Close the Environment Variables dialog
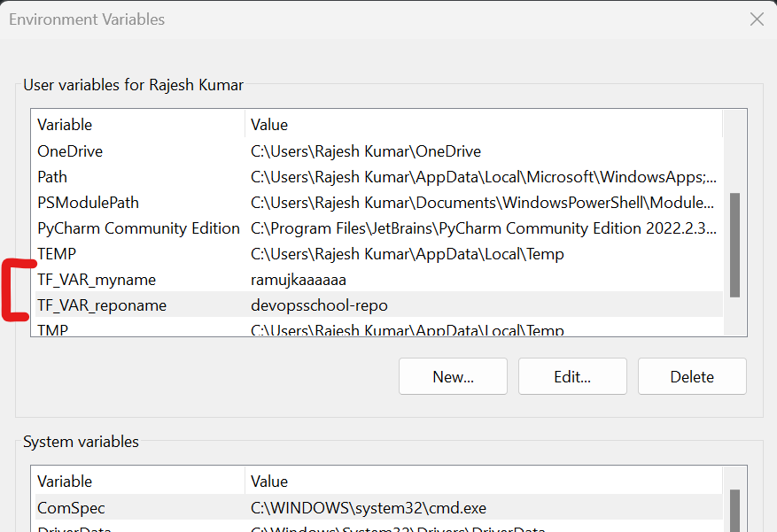This screenshot has width=777, height=532. tap(757, 19)
